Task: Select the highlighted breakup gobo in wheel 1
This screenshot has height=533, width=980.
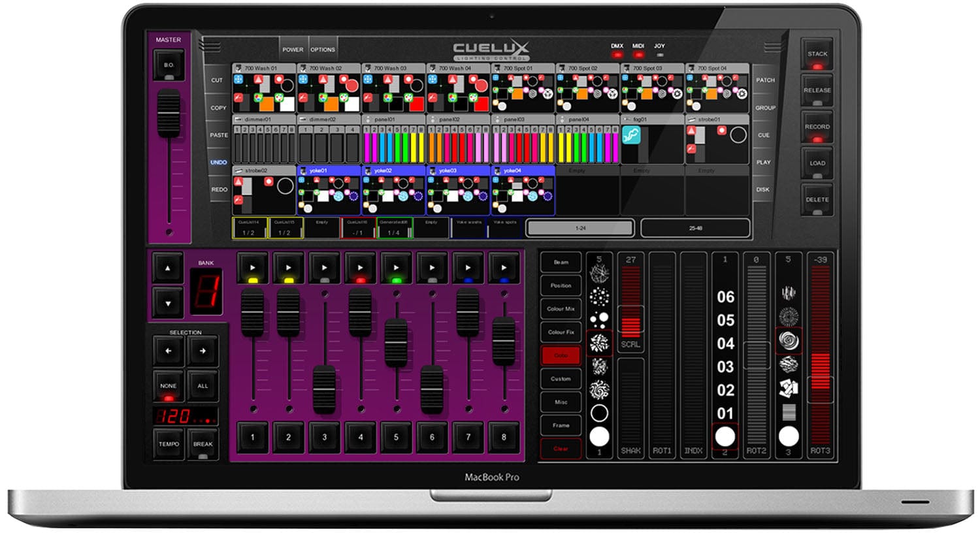Action: click(x=599, y=342)
